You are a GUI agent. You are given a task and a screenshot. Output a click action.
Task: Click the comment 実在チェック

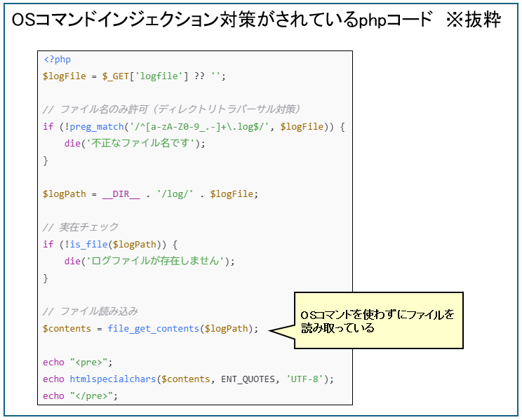tap(81, 227)
